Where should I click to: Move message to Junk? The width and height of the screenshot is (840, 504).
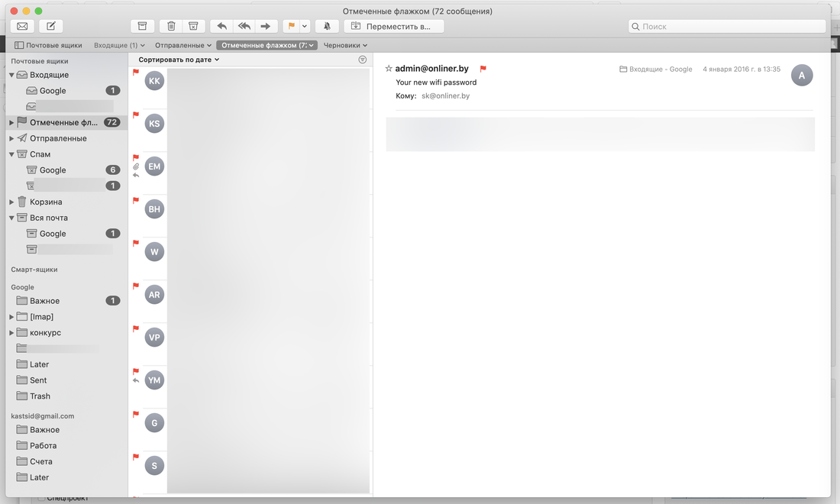(193, 26)
